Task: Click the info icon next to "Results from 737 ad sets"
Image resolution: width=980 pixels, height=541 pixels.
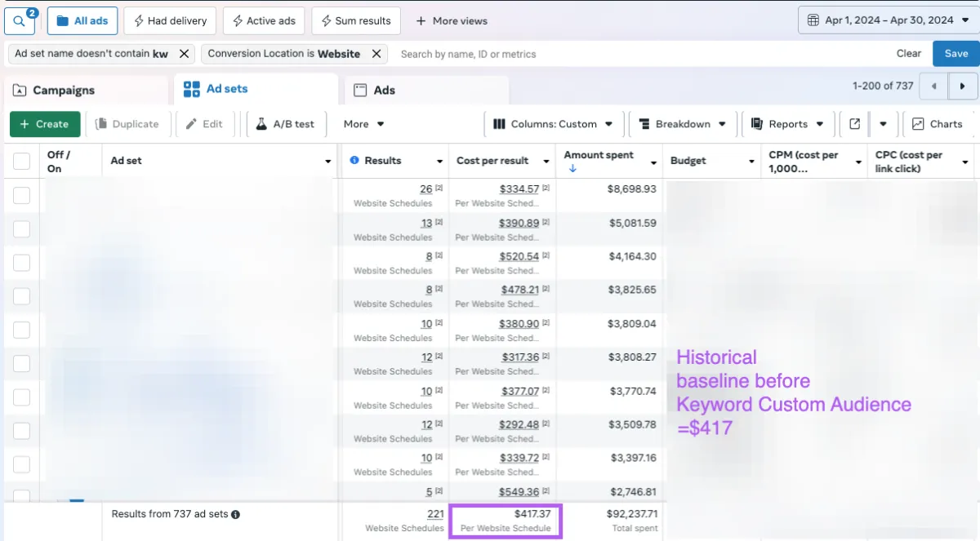Action: point(235,515)
